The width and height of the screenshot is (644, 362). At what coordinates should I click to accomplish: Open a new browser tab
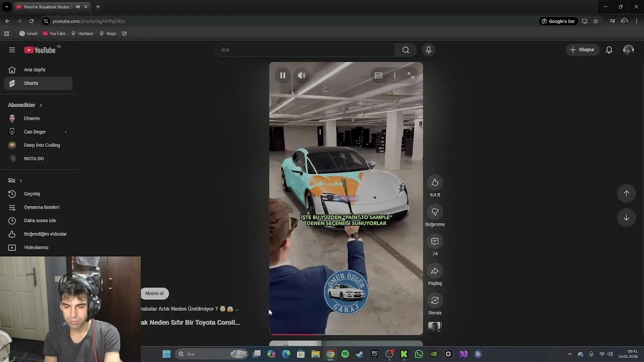point(98,7)
